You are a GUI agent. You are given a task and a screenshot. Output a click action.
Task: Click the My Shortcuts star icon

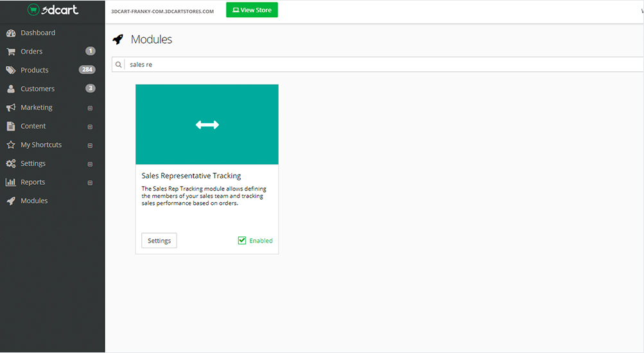(x=11, y=145)
